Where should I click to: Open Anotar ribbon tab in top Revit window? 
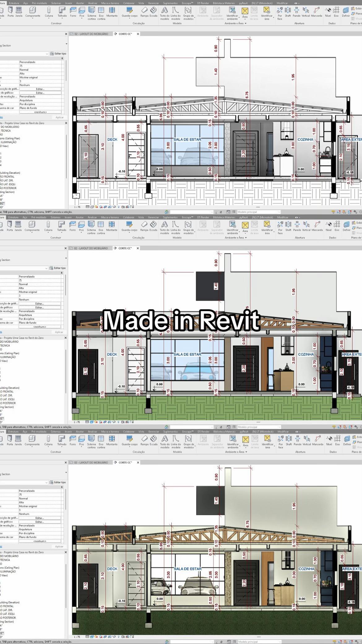tap(80, 3)
